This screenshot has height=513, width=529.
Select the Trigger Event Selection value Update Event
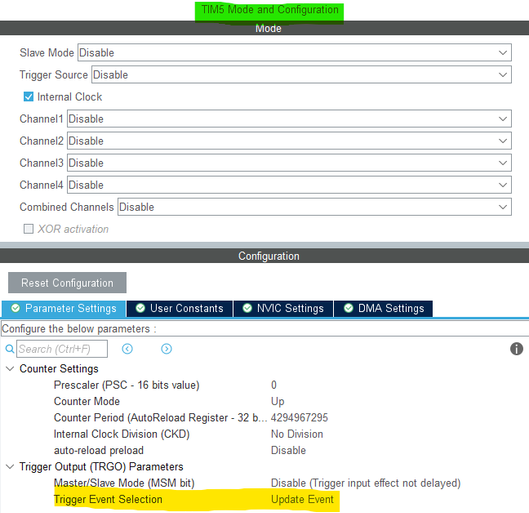coord(302,500)
